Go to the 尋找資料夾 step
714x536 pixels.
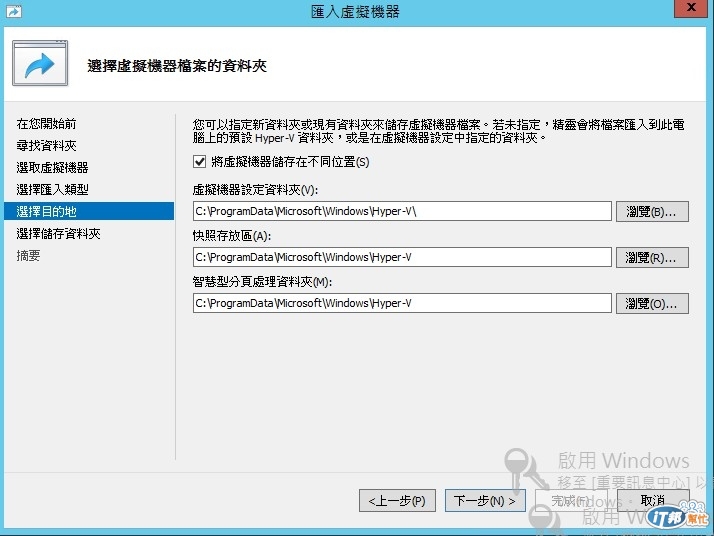tap(46, 146)
